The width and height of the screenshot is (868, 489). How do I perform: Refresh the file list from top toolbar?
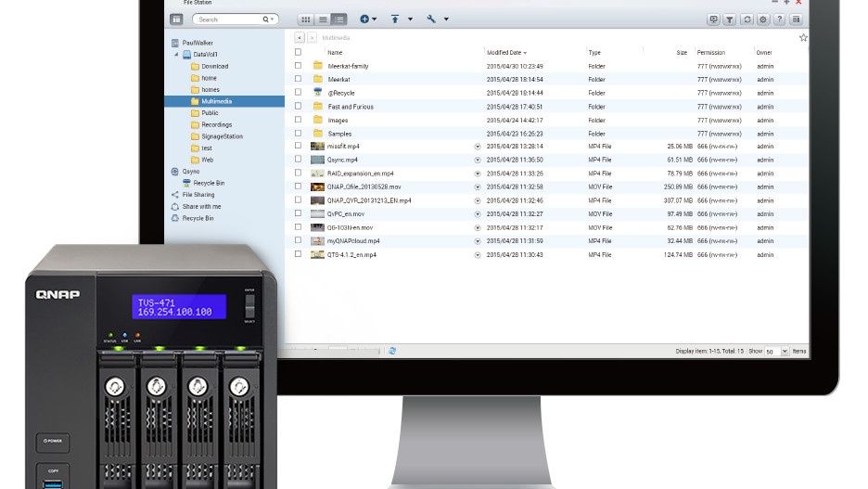747,19
